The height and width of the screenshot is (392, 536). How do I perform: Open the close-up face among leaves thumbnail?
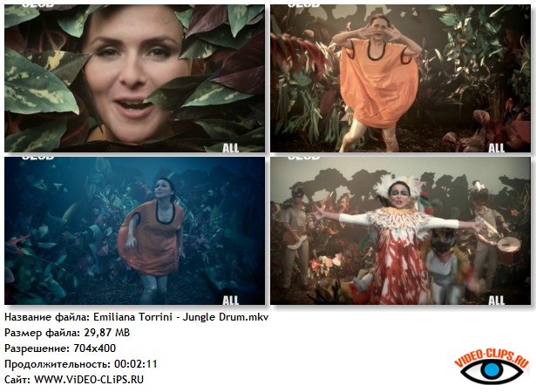135,78
